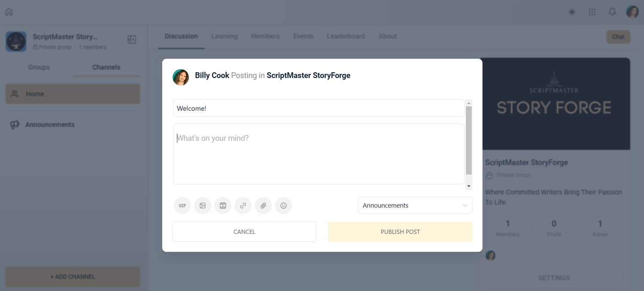Open the user profile avatar menu
The image size is (644, 291).
tap(632, 12)
